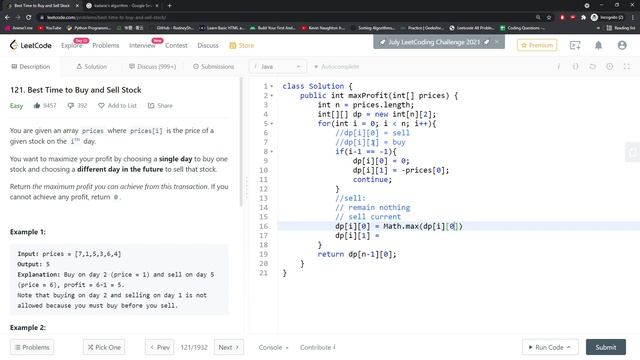Open editor timer clock icon
Viewport: 640px width, 360px height.
609,67
